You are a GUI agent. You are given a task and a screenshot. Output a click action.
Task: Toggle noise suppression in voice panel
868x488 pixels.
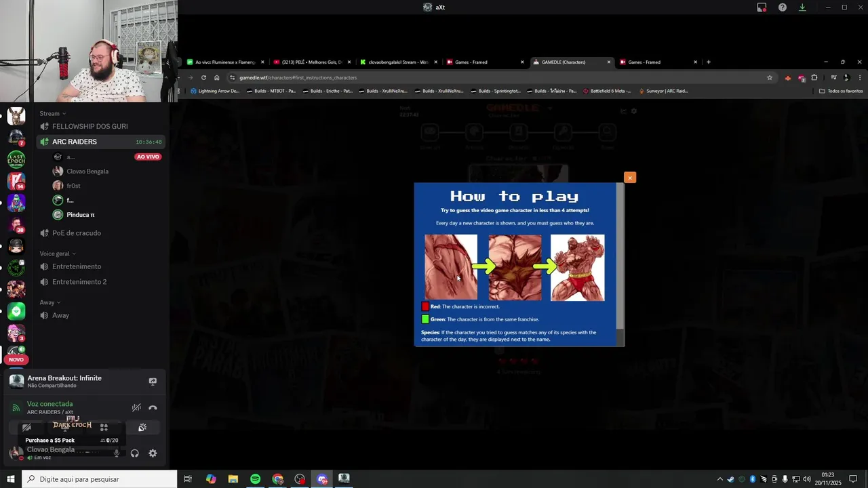[136, 408]
